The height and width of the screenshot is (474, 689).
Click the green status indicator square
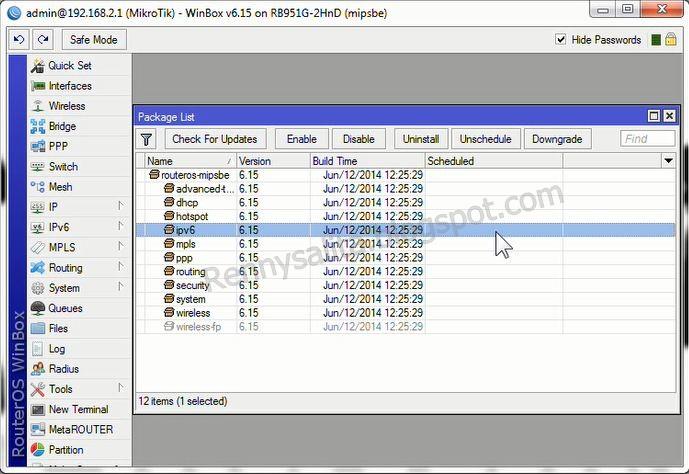(x=656, y=40)
